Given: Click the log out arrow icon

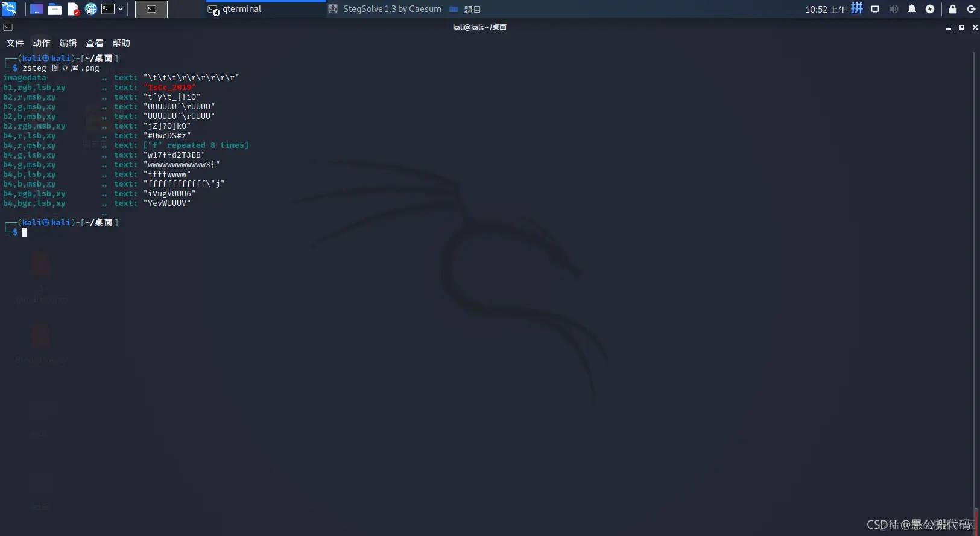Looking at the screenshot, I should [971, 9].
